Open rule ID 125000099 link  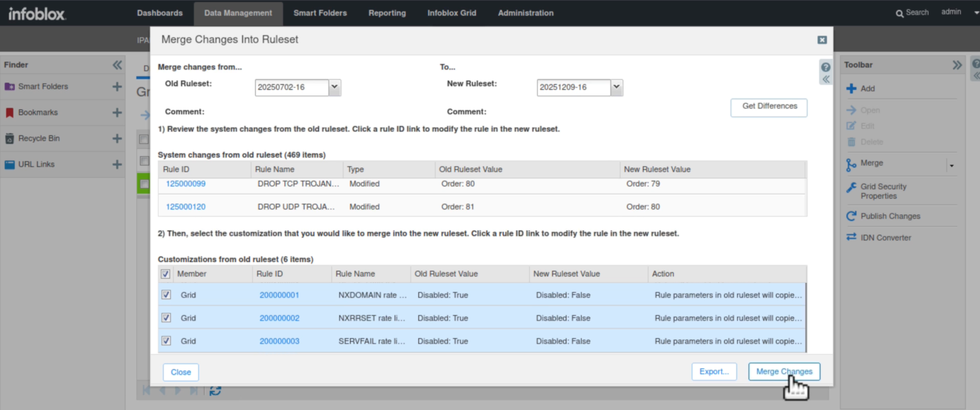pyautogui.click(x=185, y=184)
